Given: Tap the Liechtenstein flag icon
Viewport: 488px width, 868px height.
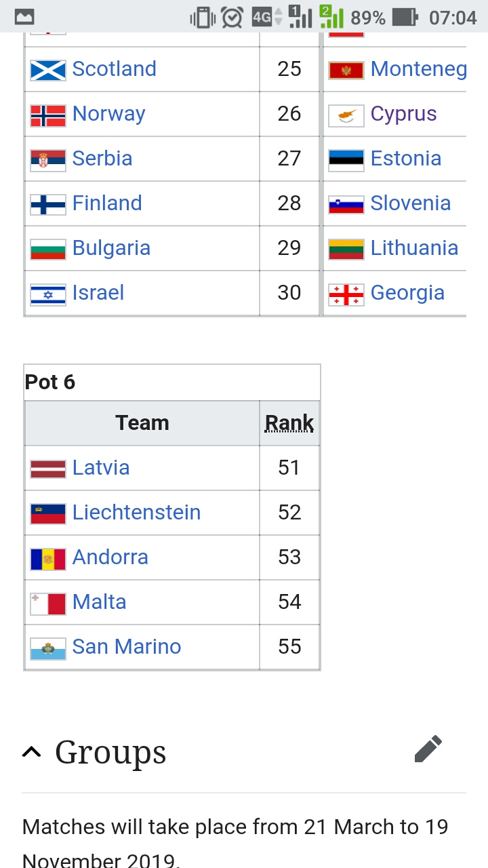Looking at the screenshot, I should point(48,513).
